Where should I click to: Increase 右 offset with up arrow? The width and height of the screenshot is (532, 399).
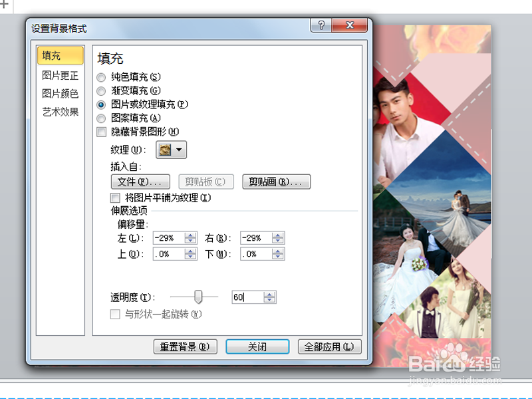click(278, 235)
